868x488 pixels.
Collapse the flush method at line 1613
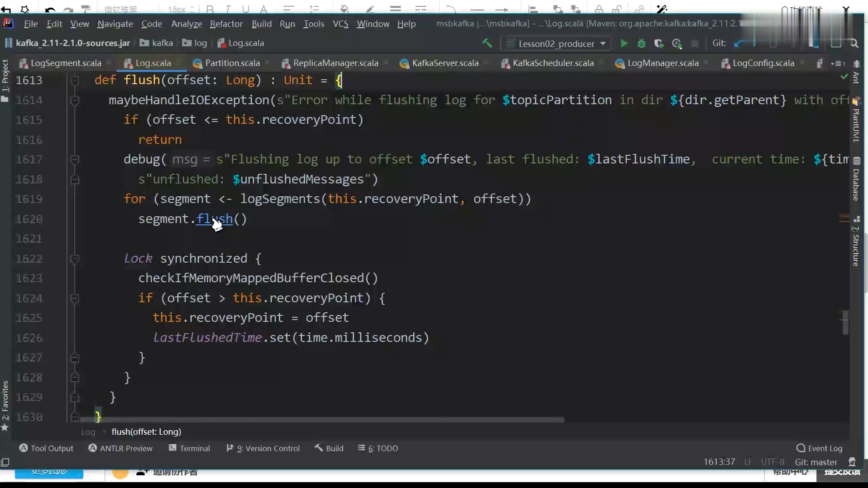pos(75,80)
